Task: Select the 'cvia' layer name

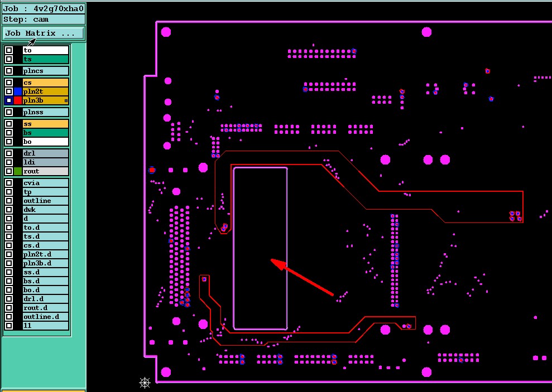Action: point(45,183)
